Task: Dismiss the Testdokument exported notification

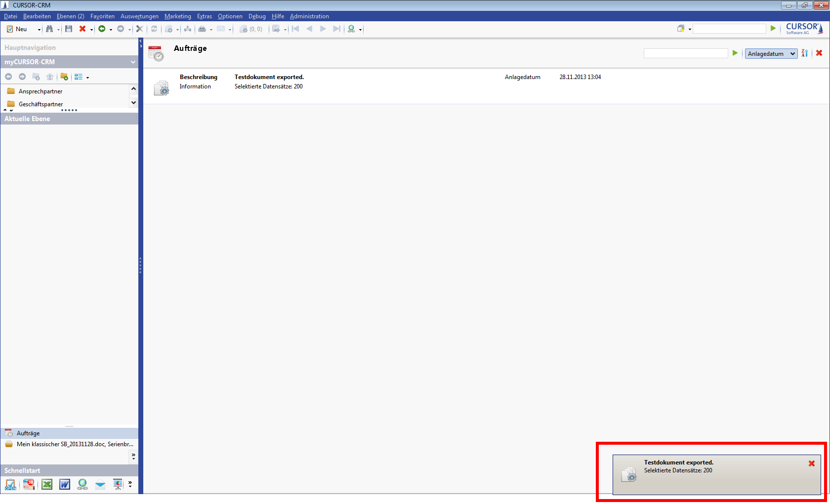Action: (x=811, y=463)
